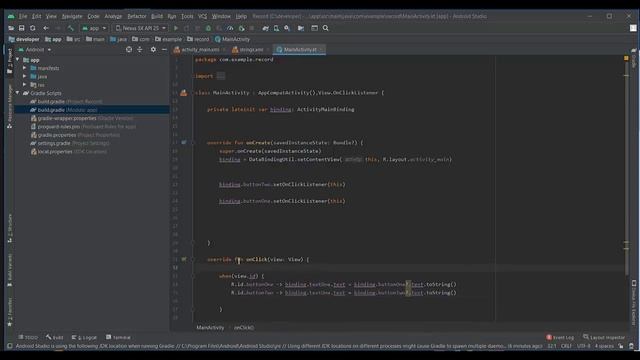Screen dimensions: 640x360
Task: Click Attach Debugger to Android Process icon
Action: (x=242, y=28)
